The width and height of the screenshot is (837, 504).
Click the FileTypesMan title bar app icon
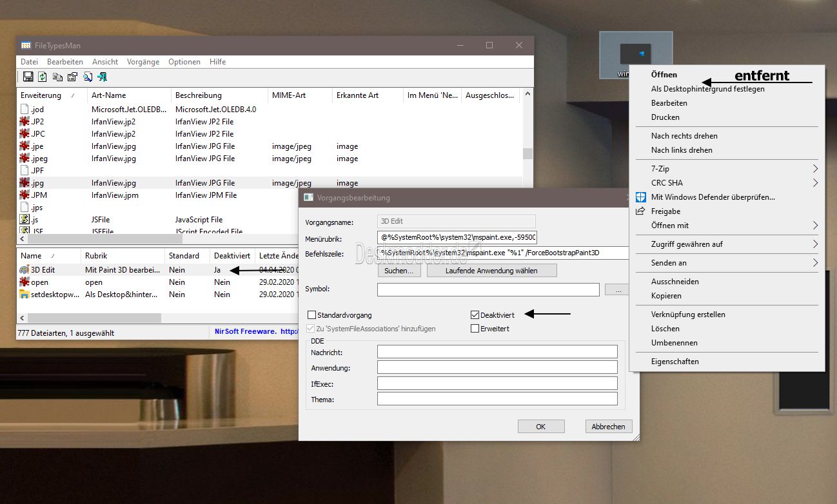point(26,46)
